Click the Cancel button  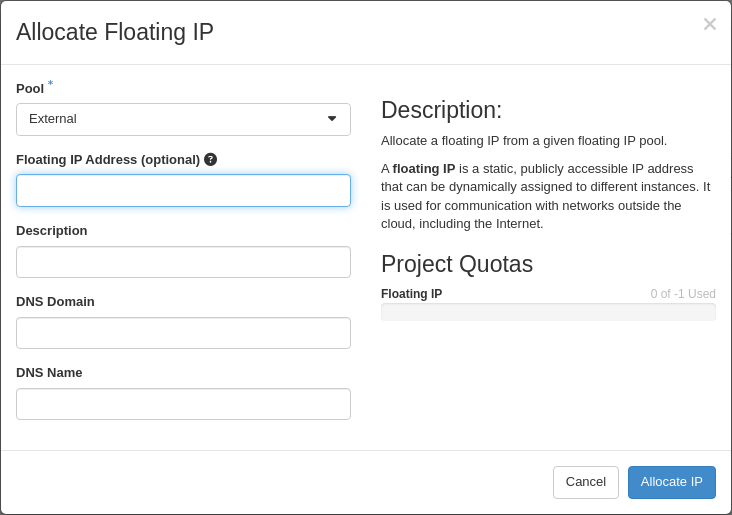(x=586, y=482)
